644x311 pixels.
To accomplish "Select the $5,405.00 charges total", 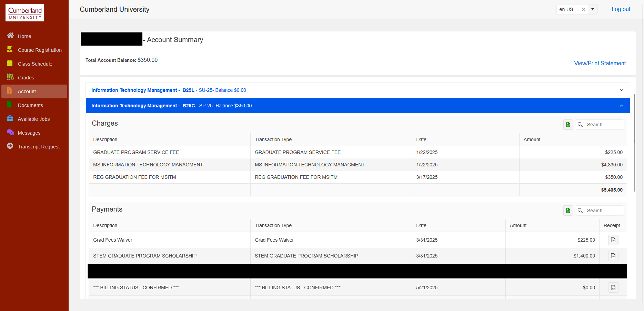I will [612, 190].
